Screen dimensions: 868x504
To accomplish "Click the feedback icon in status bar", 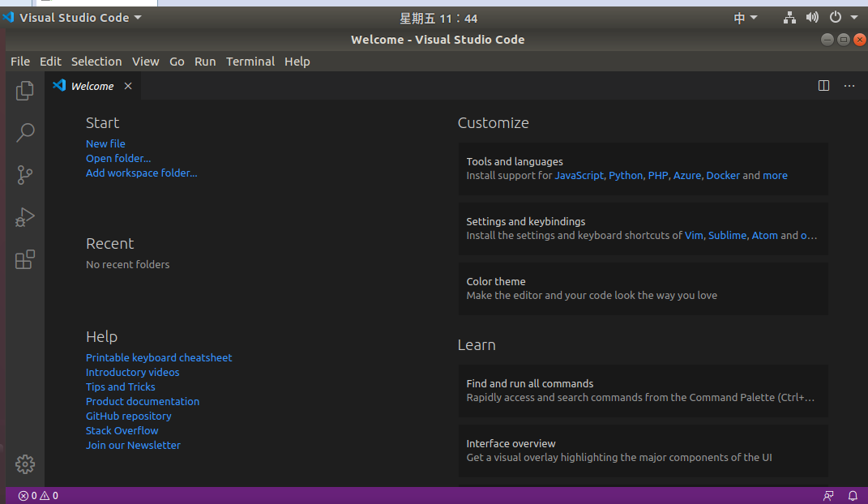I will pyautogui.click(x=828, y=496).
